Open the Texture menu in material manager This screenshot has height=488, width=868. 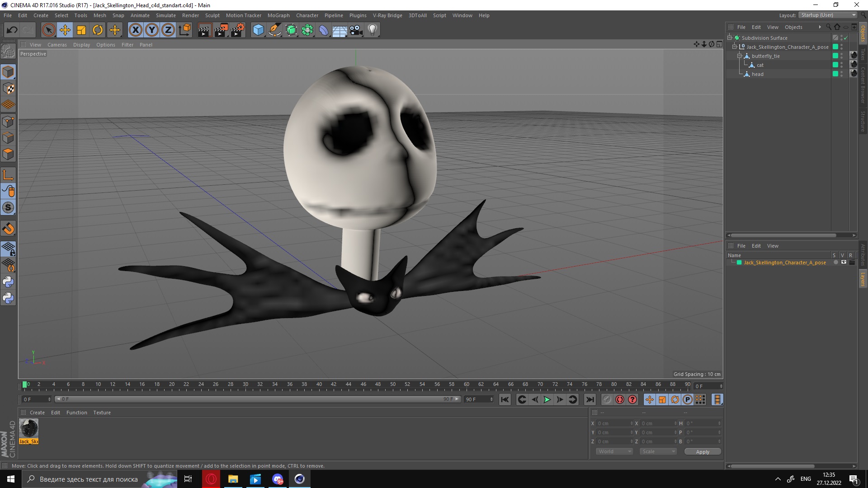102,413
